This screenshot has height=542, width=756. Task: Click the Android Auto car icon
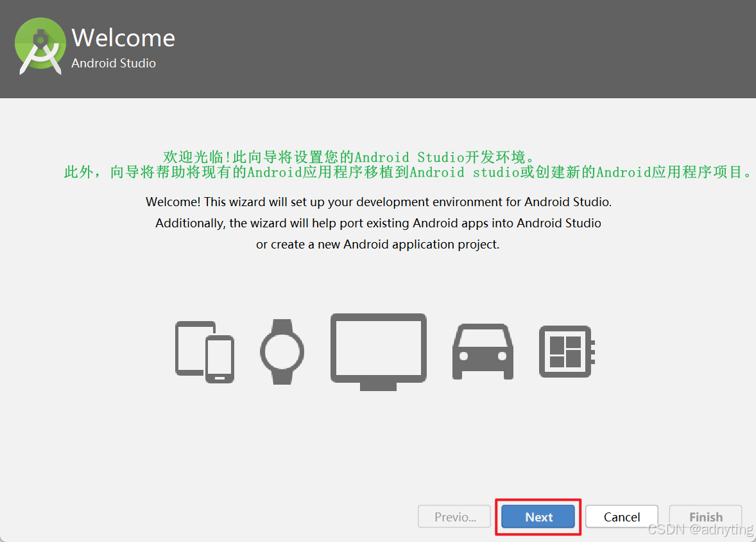point(483,352)
